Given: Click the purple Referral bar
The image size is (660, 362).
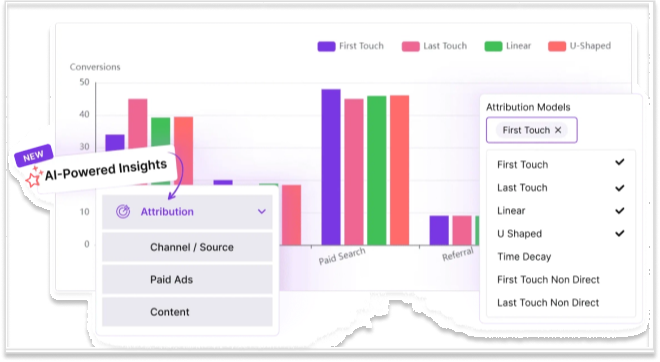Looking at the screenshot, I should pyautogui.click(x=439, y=230).
